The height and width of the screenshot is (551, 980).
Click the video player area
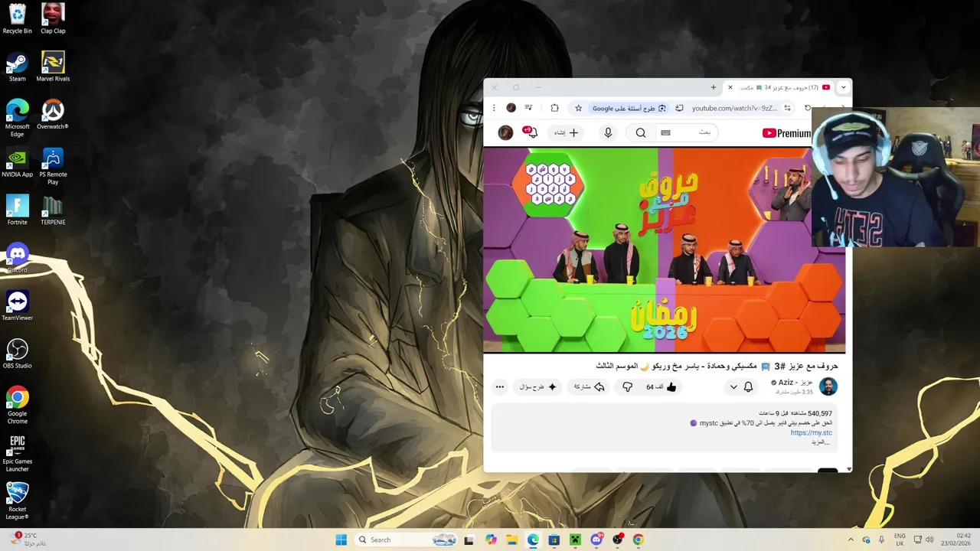665,249
